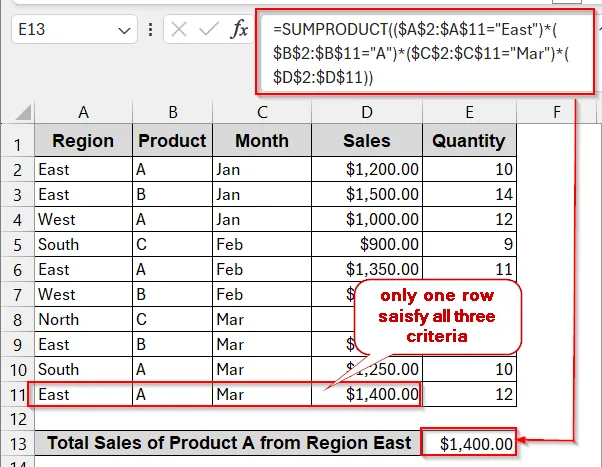Click the East cell in row 9
This screenshot has width=602, height=467.
pyautogui.click(x=83, y=344)
